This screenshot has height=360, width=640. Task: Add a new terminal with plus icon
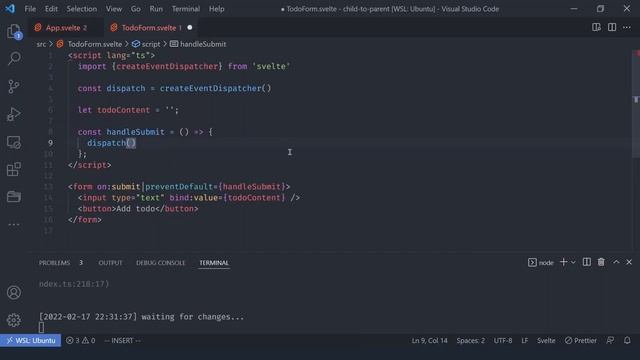(x=564, y=262)
